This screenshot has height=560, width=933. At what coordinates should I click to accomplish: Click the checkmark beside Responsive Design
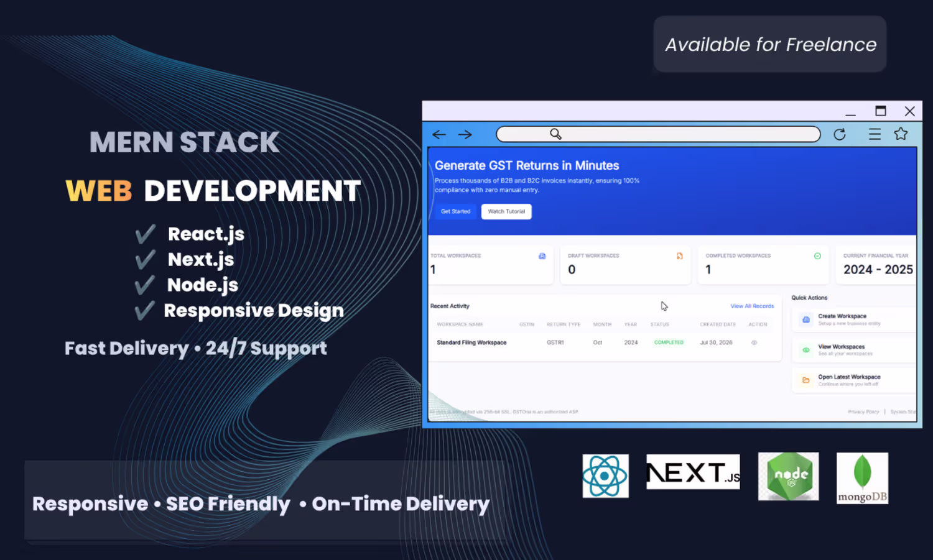[146, 311]
